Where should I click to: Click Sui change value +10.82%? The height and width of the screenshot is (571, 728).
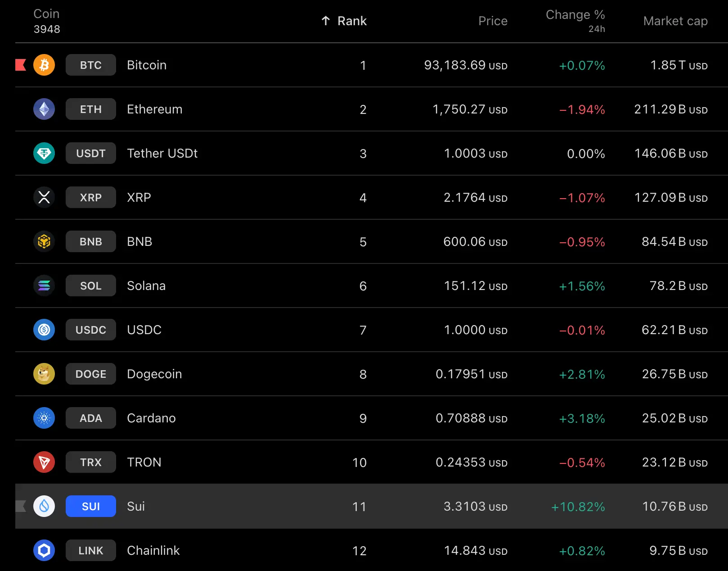pyautogui.click(x=578, y=507)
